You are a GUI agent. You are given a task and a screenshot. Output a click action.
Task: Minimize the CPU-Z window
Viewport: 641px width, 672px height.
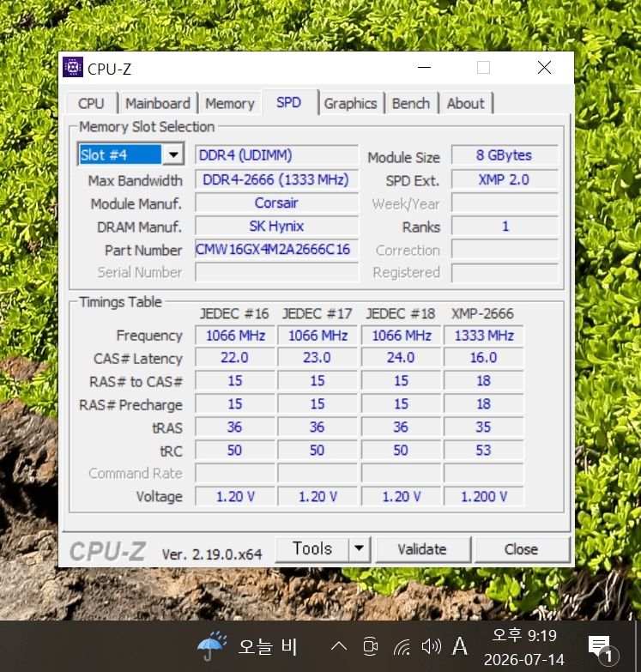[424, 67]
